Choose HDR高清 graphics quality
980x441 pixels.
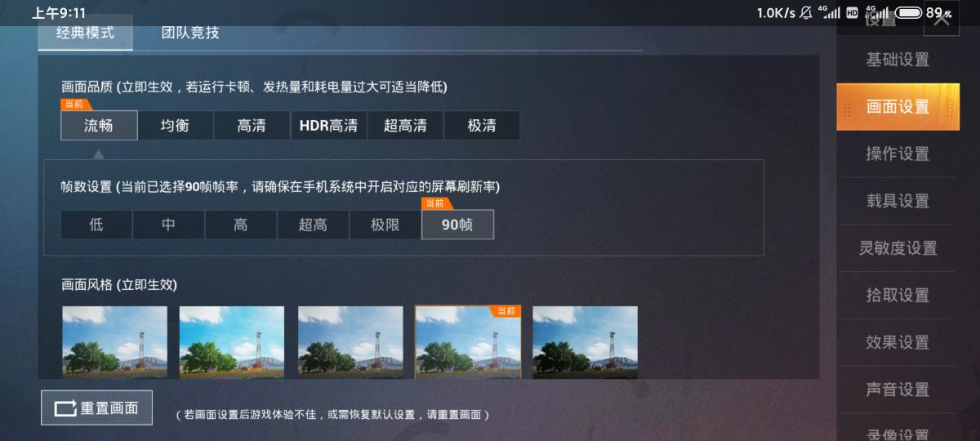[x=328, y=126]
